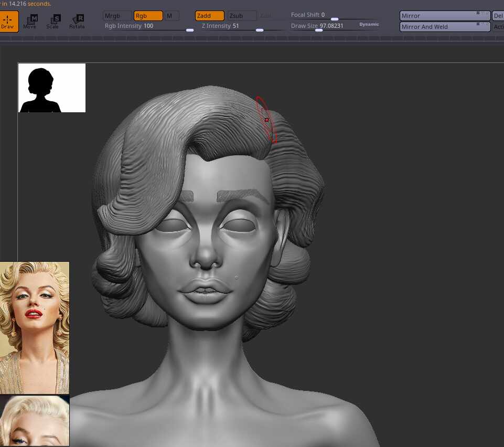Screen dimensions: 504x447
Task: Enable the M material channel
Action: (171, 16)
